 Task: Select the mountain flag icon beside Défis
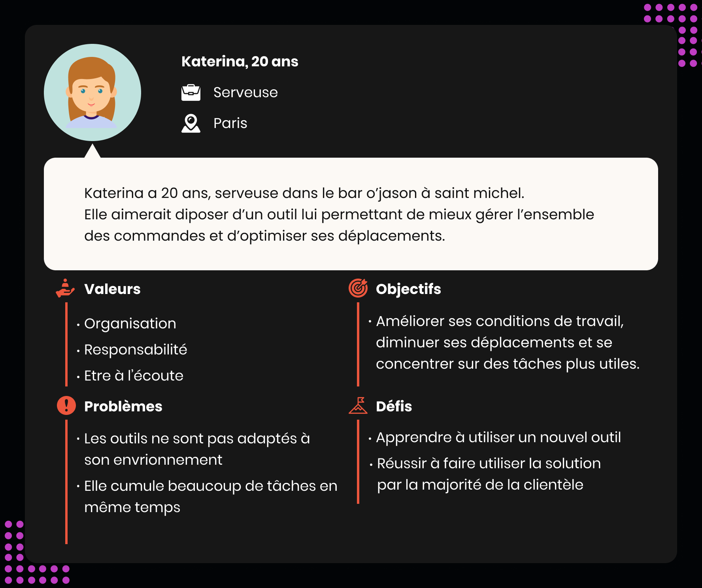point(358,406)
